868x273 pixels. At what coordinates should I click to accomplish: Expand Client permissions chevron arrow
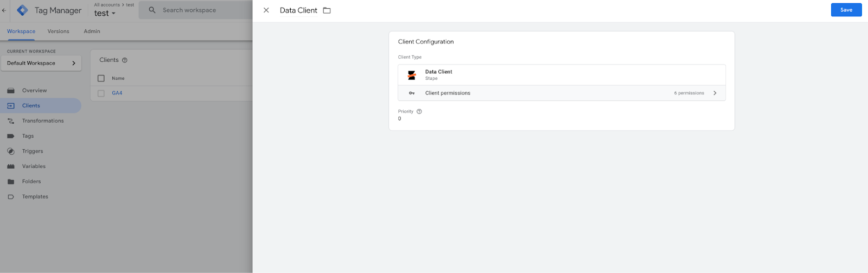[x=715, y=93]
